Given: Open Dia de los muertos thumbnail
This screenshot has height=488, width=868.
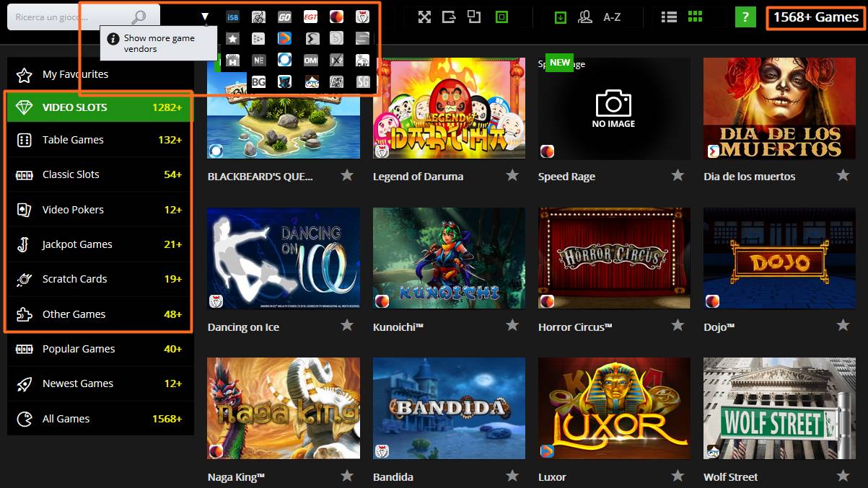Looking at the screenshot, I should coord(779,108).
